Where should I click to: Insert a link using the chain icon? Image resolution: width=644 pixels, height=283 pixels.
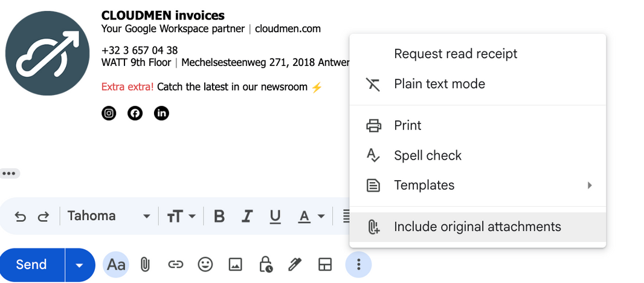pos(175,264)
